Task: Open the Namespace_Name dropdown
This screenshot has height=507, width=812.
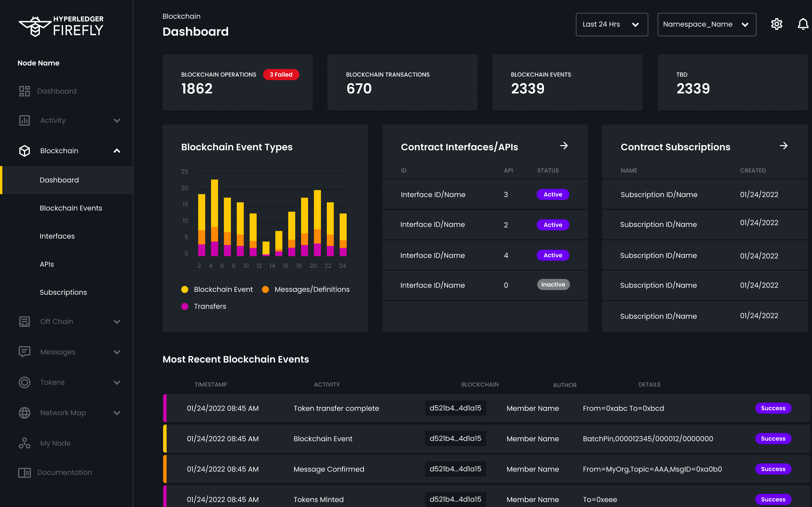Action: (706, 24)
